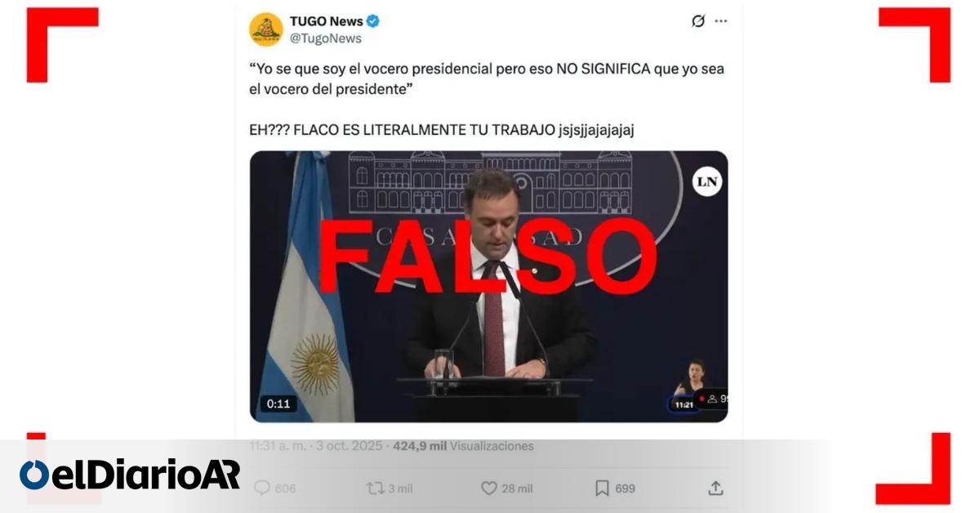Click the LN logo on the video
This screenshot has width=980, height=513.
click(707, 182)
